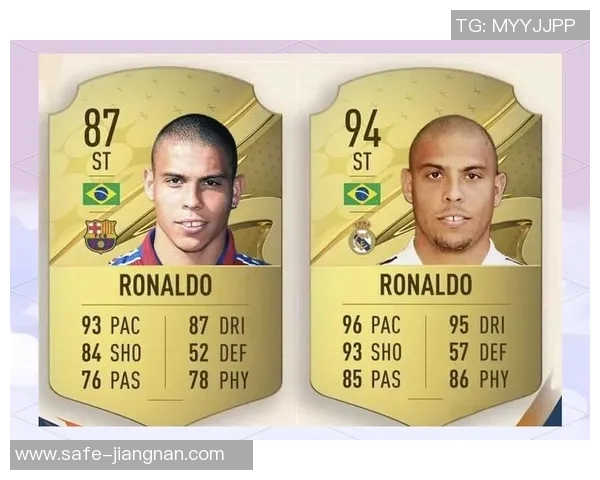The image size is (600, 480).
Task: Click the Brazil flag on the 87 card
Action: [x=101, y=194]
